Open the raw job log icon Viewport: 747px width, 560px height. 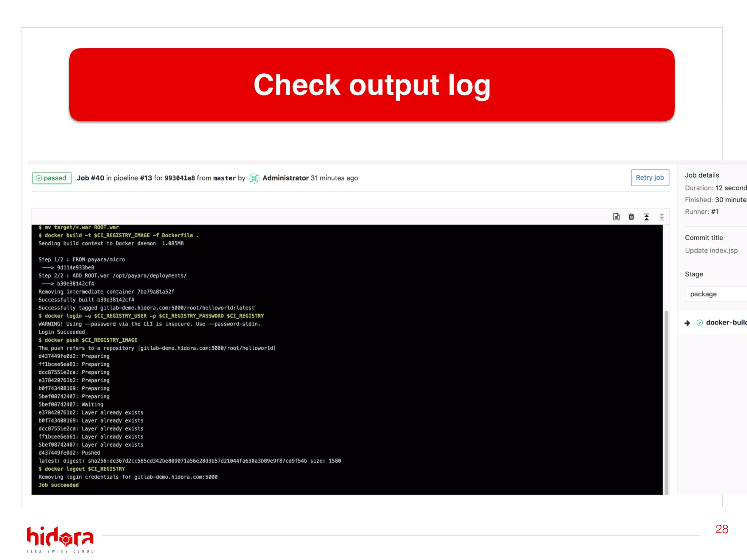point(616,217)
